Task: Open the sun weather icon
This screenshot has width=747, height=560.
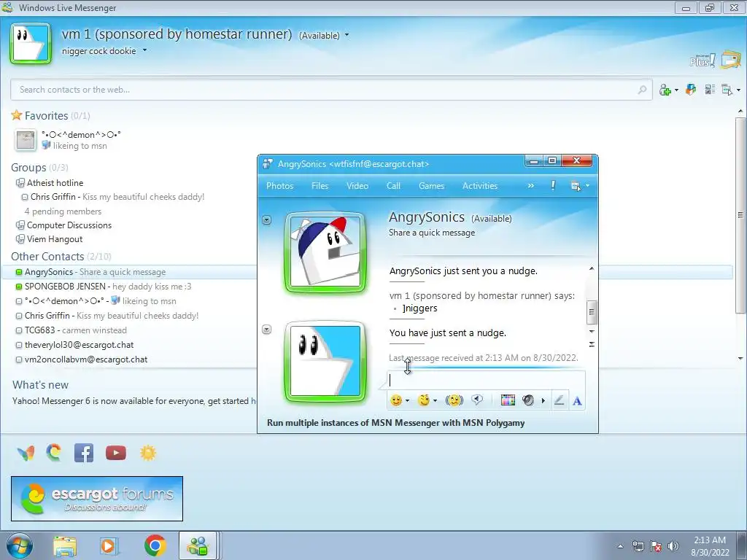Action: (x=148, y=453)
